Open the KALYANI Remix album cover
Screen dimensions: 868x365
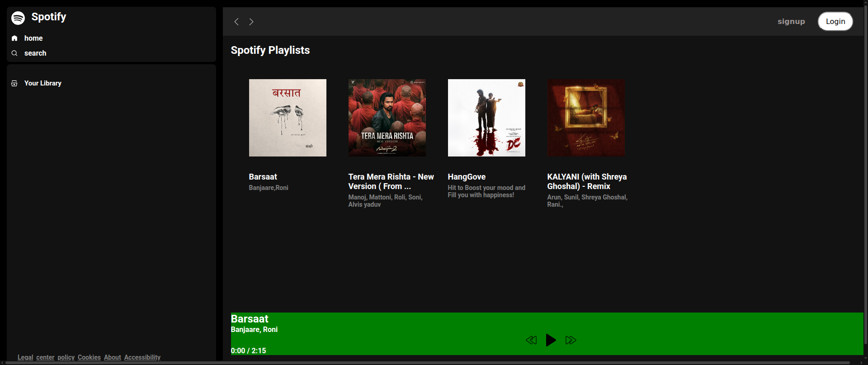point(586,118)
